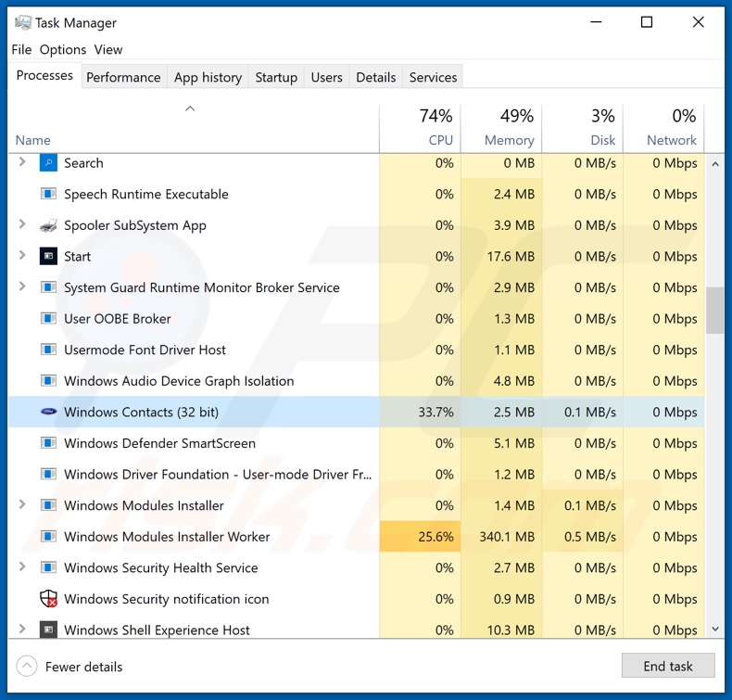Click the Windows Driver Foundation icon
The width and height of the screenshot is (732, 700).
(x=48, y=474)
